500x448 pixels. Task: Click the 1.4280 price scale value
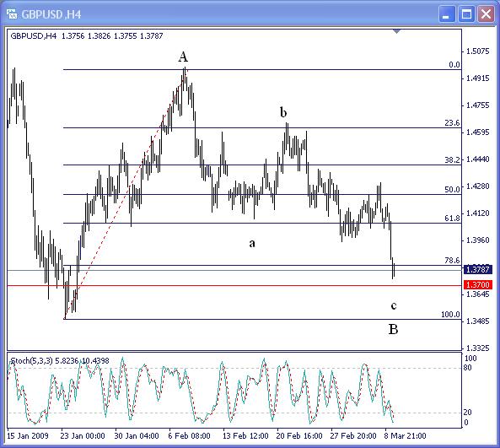coord(478,186)
